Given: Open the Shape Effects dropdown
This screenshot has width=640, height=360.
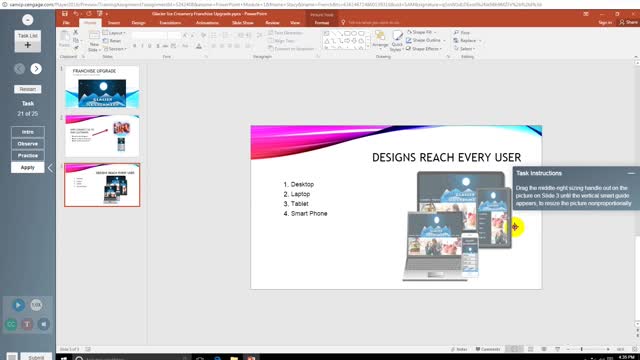Looking at the screenshot, I should [x=424, y=49].
